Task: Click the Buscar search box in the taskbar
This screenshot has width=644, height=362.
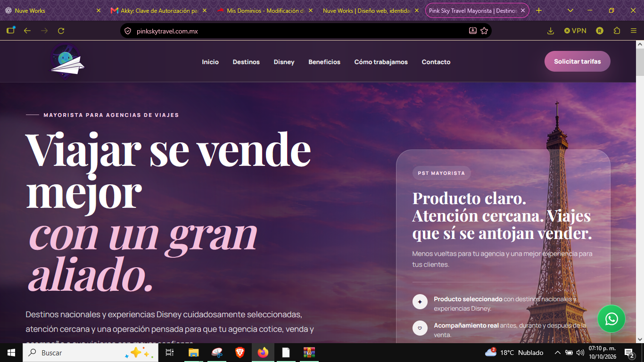Action: [91, 353]
